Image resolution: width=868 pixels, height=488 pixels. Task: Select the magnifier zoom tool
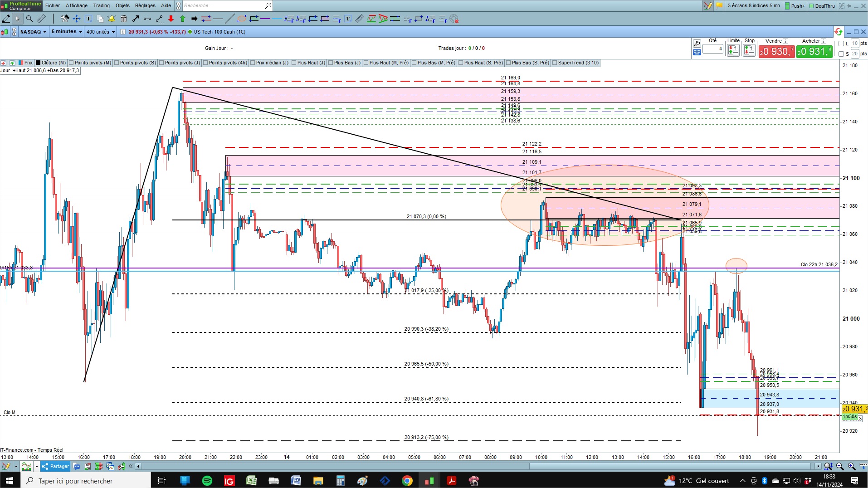tap(29, 19)
